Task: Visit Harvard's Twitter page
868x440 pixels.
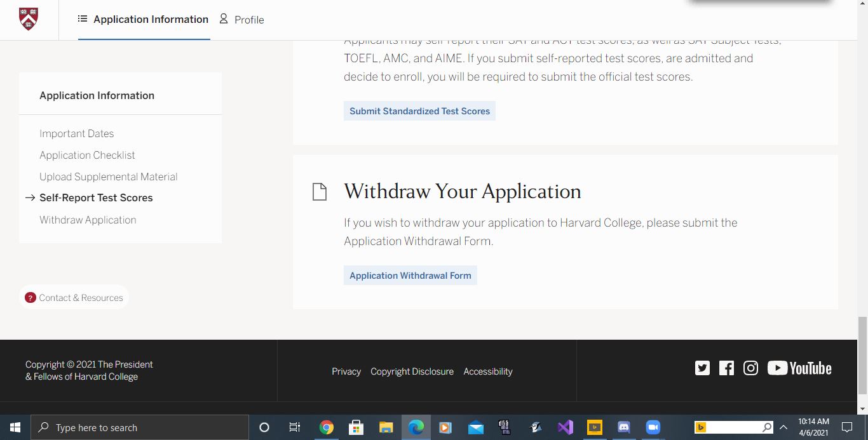Action: [x=702, y=368]
